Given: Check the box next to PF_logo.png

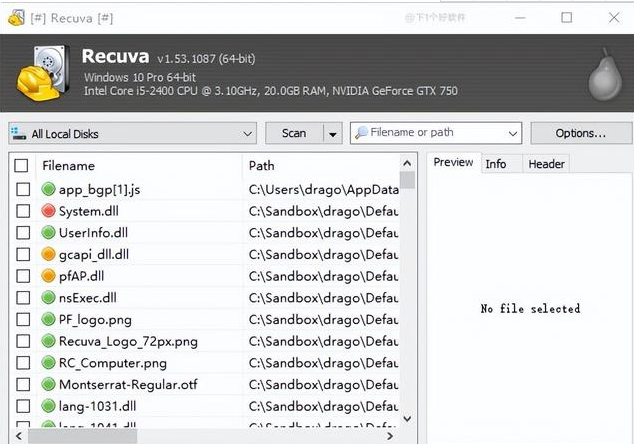Looking at the screenshot, I should coord(22,320).
